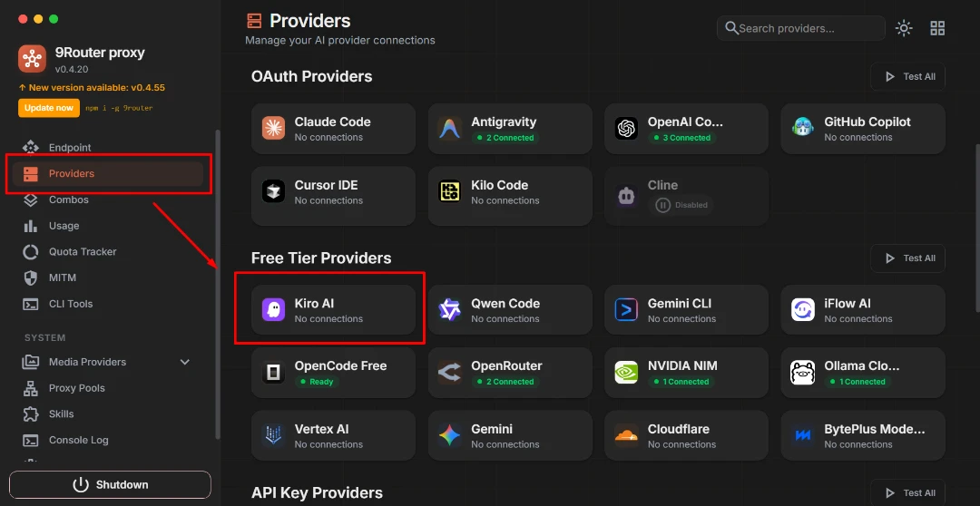980x506 pixels.
Task: Click 'New version available: v0.4.55' notice
Action: click(92, 87)
